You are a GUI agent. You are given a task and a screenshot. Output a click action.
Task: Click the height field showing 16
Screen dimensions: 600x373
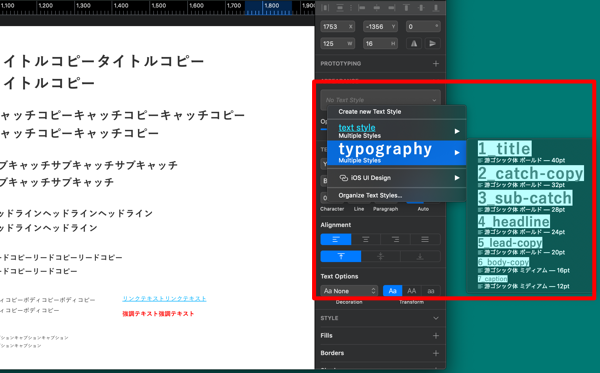click(380, 44)
